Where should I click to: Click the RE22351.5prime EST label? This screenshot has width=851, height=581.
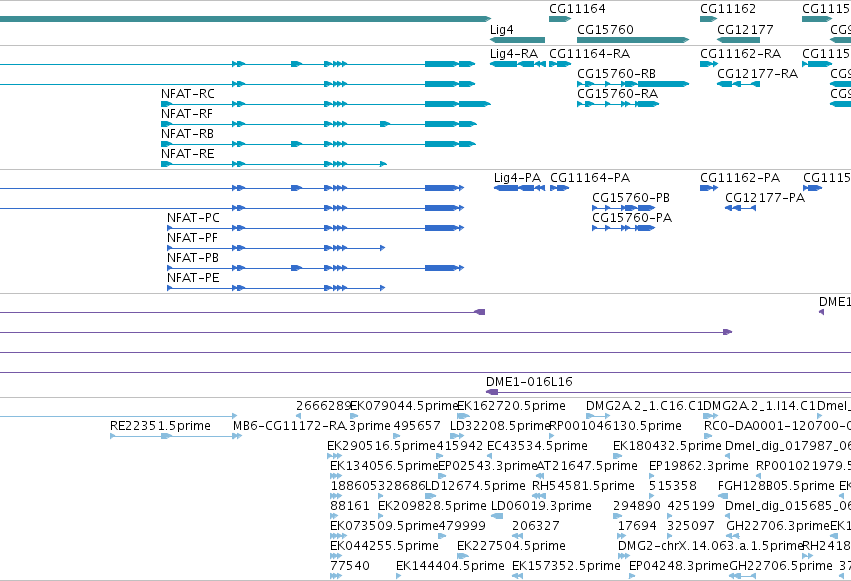click(160, 426)
